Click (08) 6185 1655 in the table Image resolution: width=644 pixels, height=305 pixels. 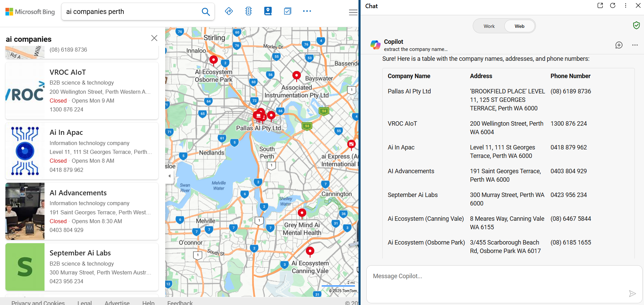571,243
